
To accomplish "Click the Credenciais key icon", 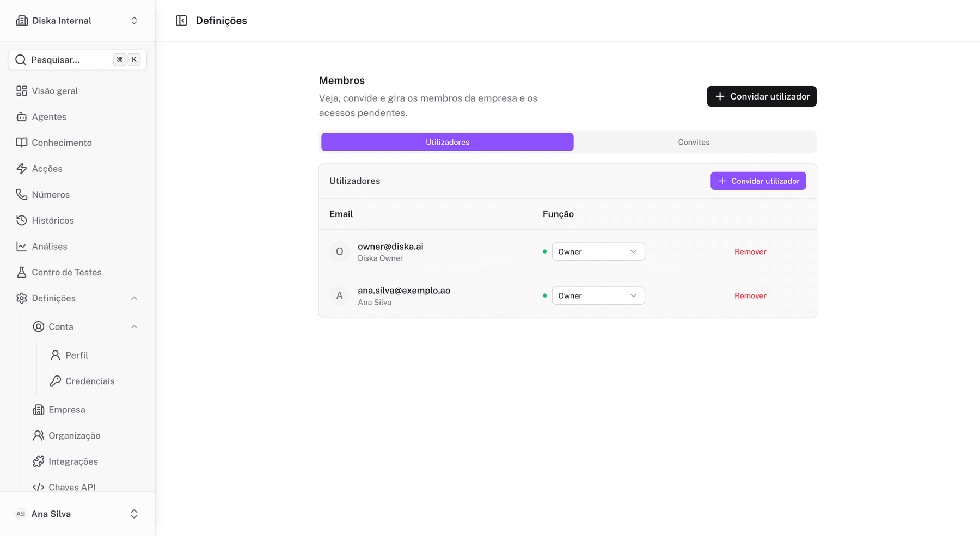I will coord(56,381).
